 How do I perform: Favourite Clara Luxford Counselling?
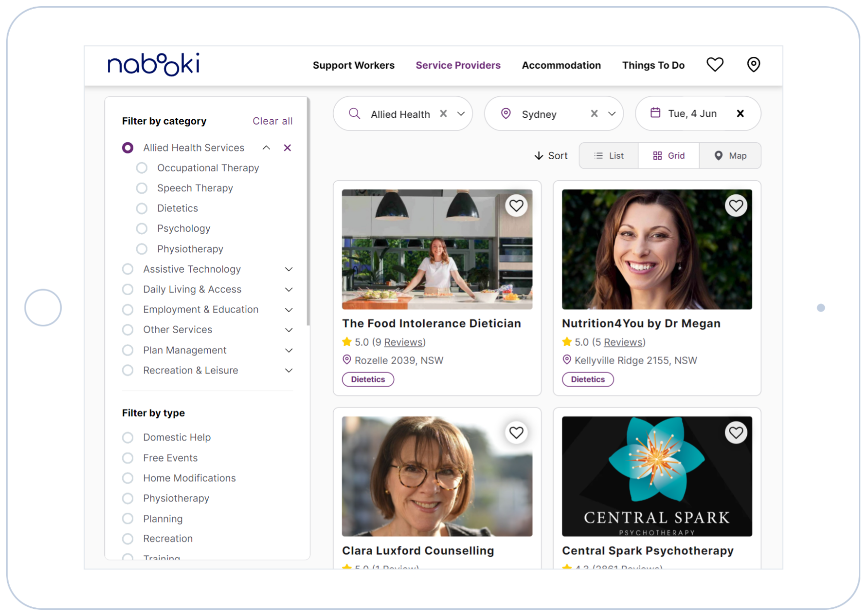click(x=516, y=433)
